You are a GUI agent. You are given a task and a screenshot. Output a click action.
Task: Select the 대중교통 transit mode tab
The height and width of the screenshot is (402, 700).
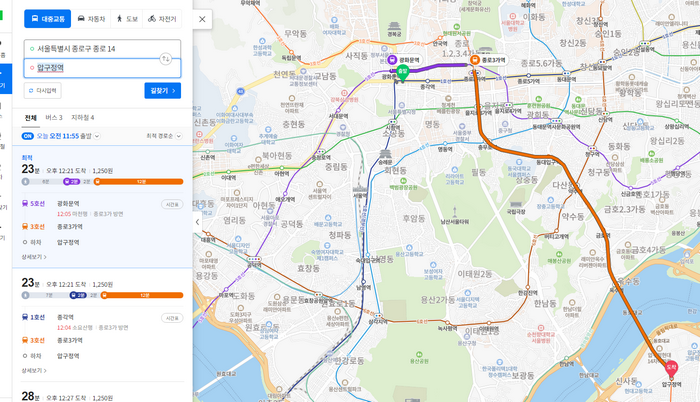coord(47,19)
